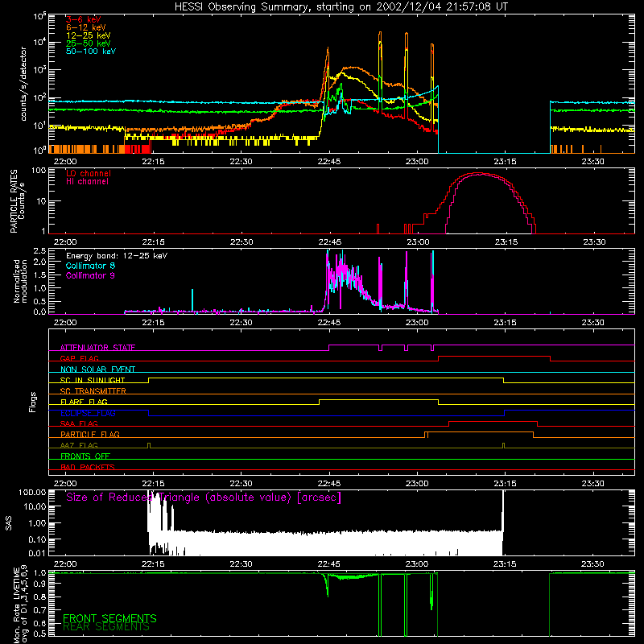Click the REAR SEGMENTS legend label
This screenshot has width=644, height=644.
[106, 627]
